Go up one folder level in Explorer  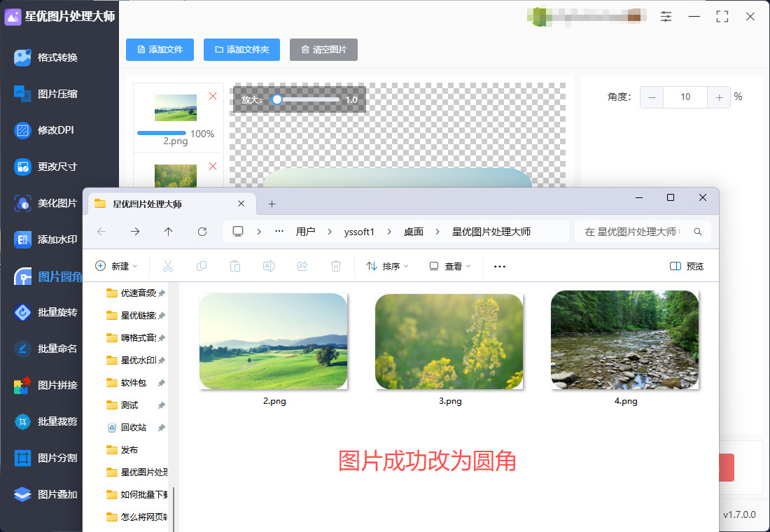pos(169,232)
